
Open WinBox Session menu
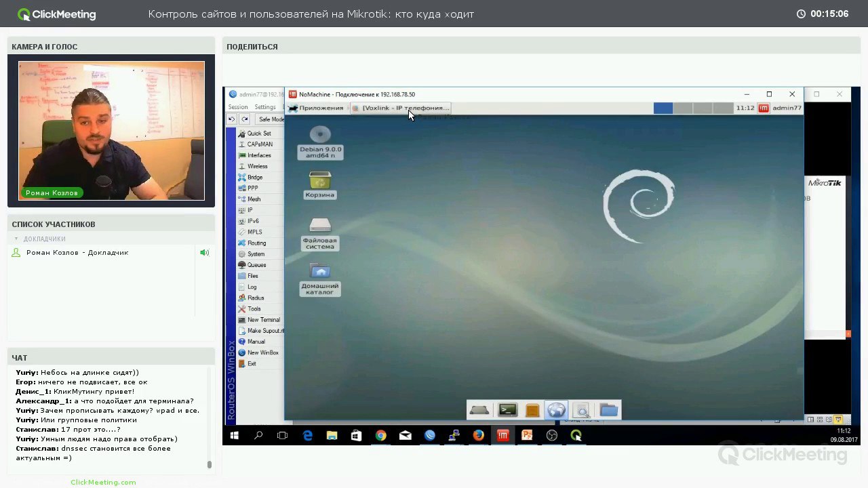click(238, 107)
